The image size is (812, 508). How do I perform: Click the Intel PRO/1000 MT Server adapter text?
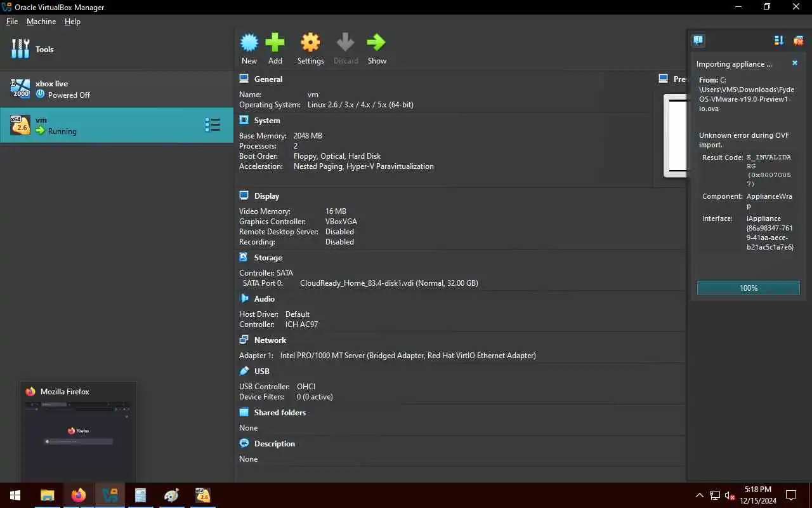pos(408,356)
